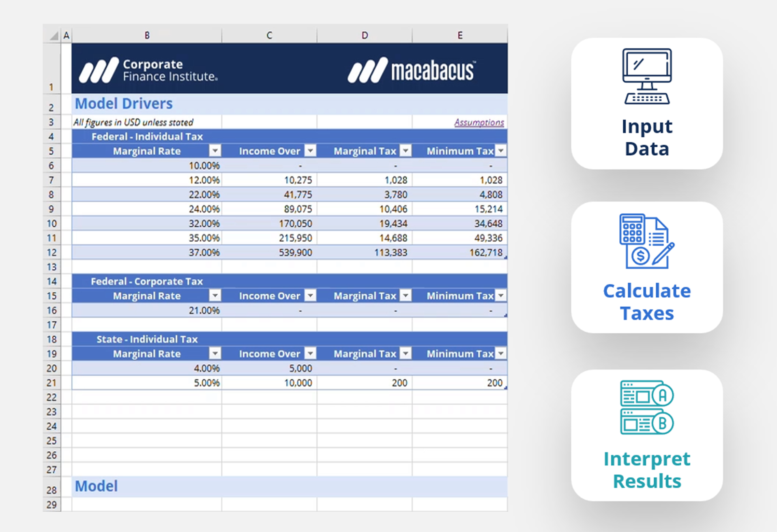Image resolution: width=777 pixels, height=532 pixels.
Task: Open Income Over filter in Federal Individual Tax
Action: [x=311, y=150]
